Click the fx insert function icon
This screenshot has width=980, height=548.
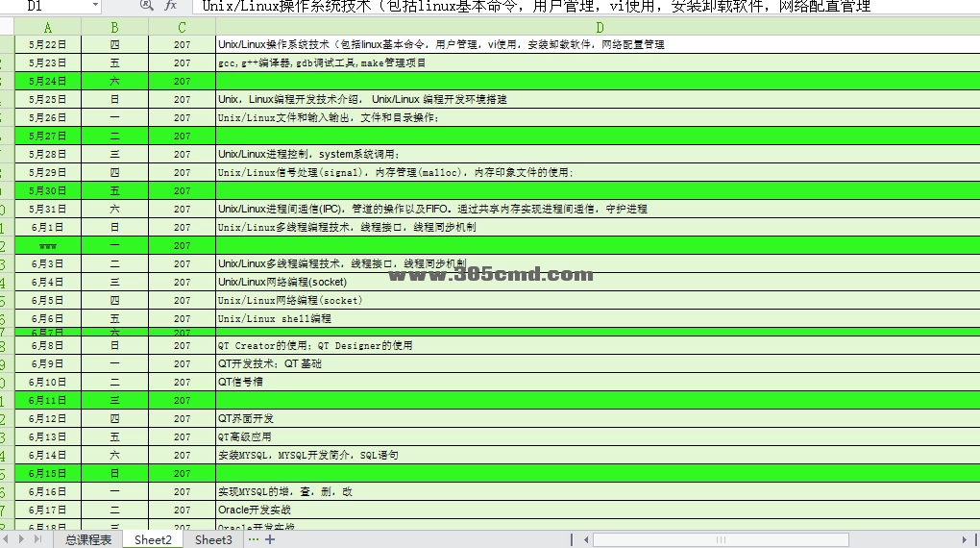pyautogui.click(x=171, y=6)
